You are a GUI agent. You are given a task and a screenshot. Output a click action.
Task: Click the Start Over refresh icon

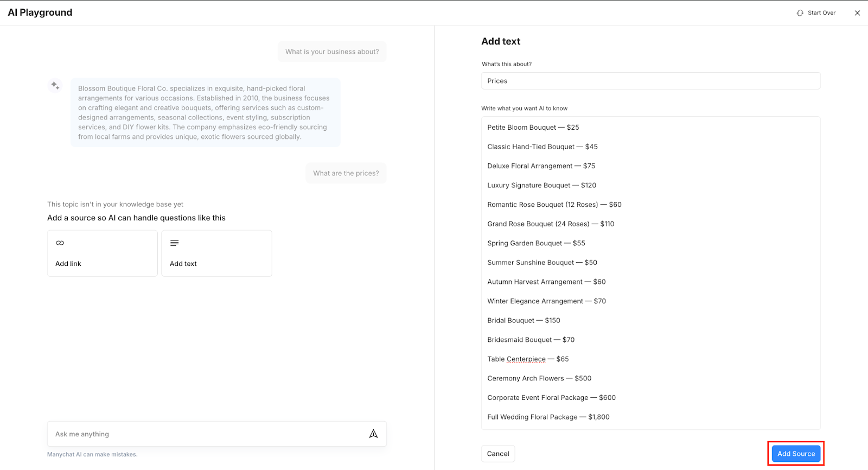[x=800, y=13]
